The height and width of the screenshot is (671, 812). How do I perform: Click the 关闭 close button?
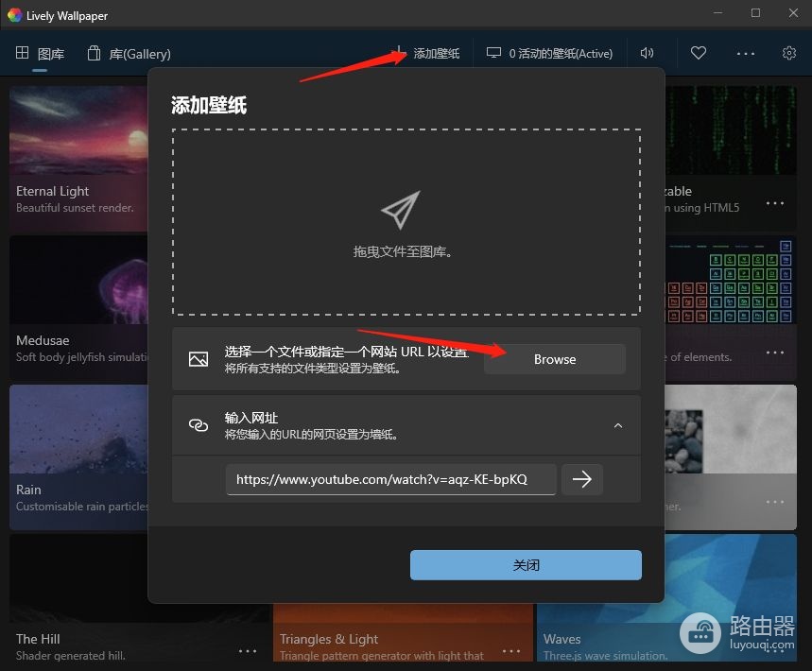click(526, 565)
